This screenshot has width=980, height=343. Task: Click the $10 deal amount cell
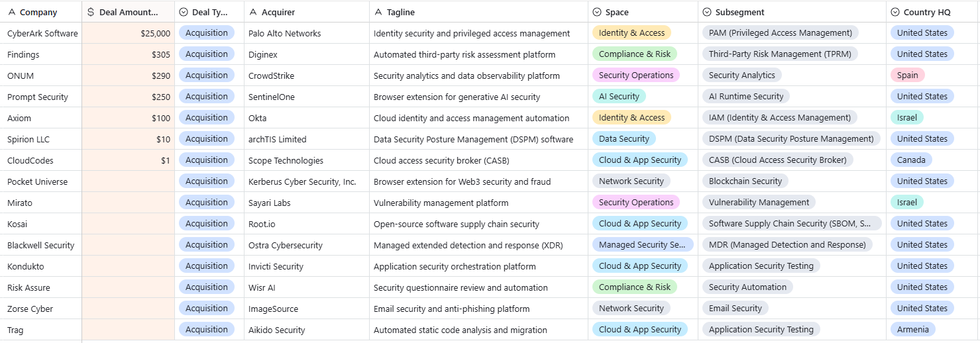click(x=129, y=139)
